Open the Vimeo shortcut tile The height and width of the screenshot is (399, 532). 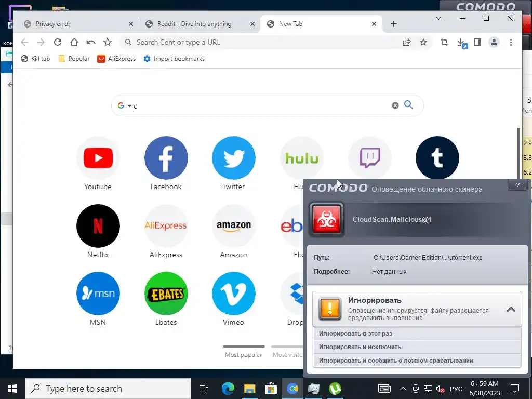tap(234, 294)
